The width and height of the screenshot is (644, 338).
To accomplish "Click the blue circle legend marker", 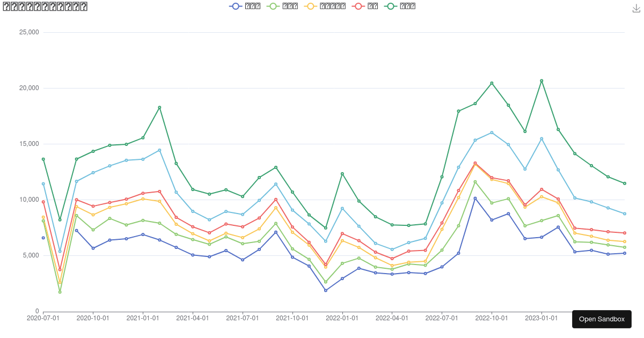I will pos(236,6).
